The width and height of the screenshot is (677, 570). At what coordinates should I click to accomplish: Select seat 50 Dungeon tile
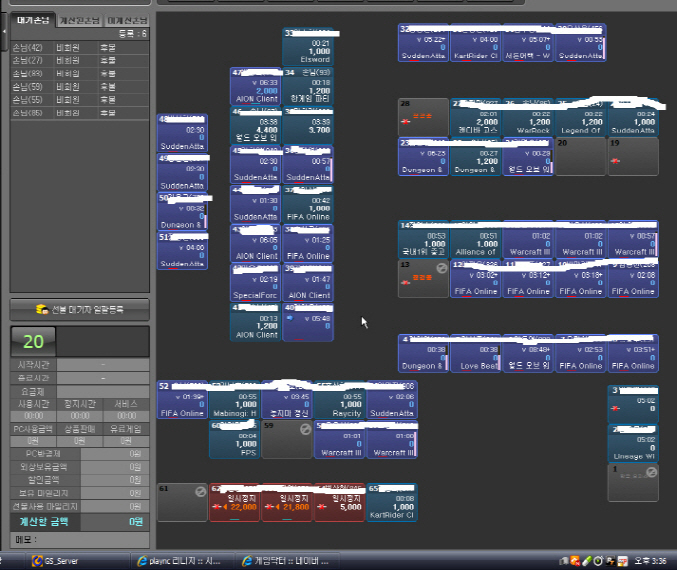182,212
